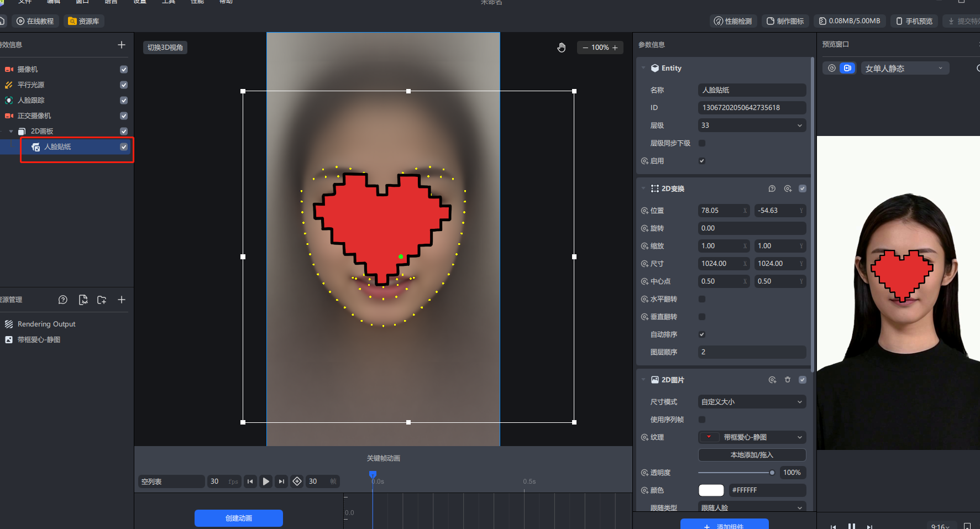The height and width of the screenshot is (529, 980).
Task: Click the keyframe diamond icon in timeline
Action: pos(297,481)
